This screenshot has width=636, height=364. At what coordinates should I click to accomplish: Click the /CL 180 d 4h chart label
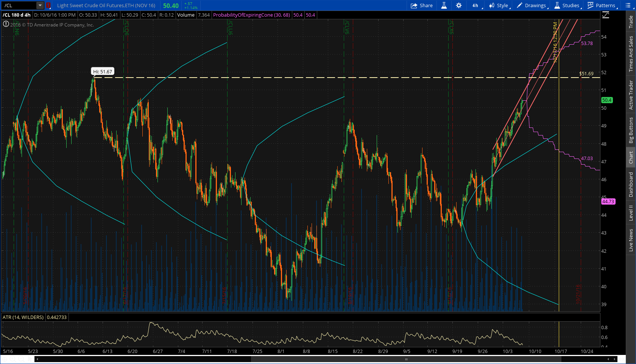point(17,15)
